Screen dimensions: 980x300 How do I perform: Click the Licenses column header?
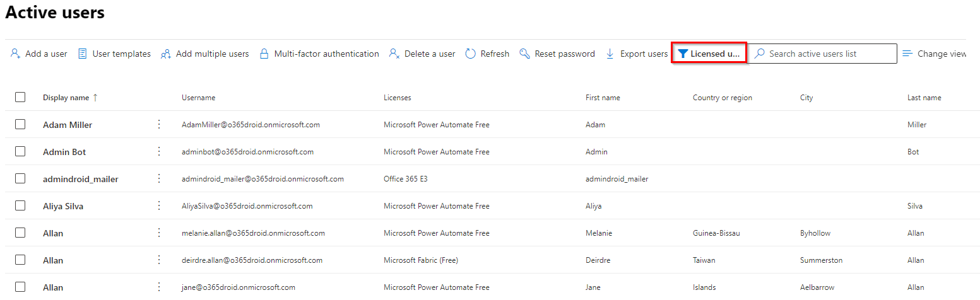(397, 98)
